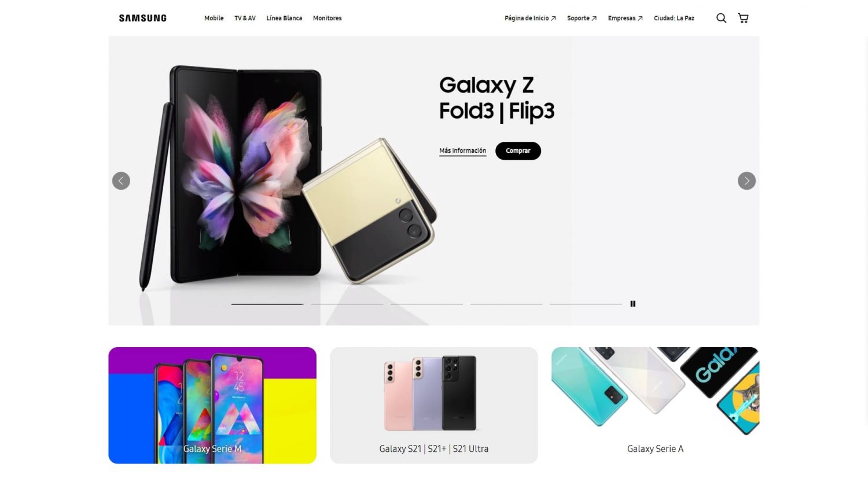Jump to second carousel slide indicator

click(347, 304)
